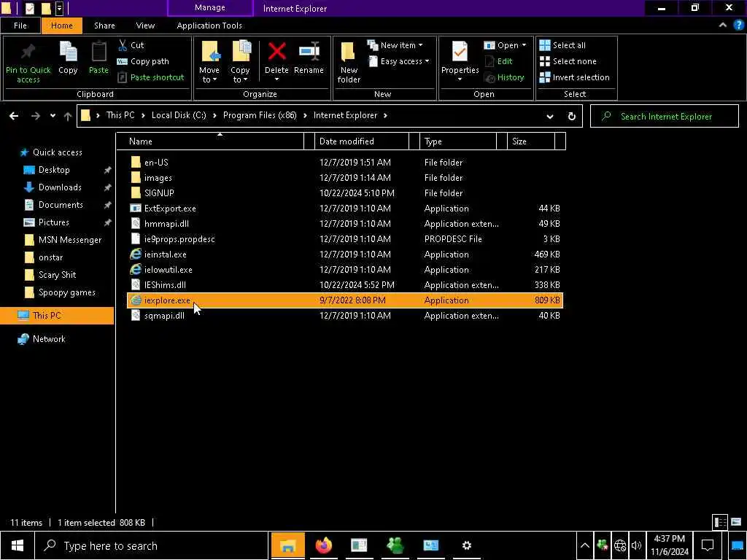The image size is (747, 560).
Task: Click the Search Internet Explorer field
Action: [664, 116]
